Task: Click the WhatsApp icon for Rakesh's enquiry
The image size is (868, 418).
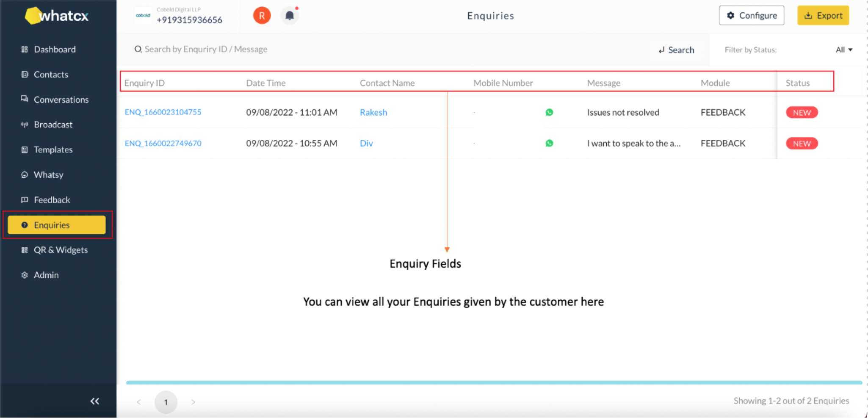Action: tap(549, 112)
